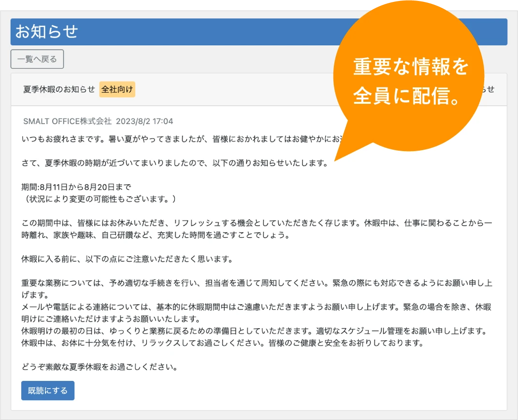Open the 夏季休暇のお知らせ notice title
Image resolution: width=518 pixels, height=420 pixels.
point(59,89)
